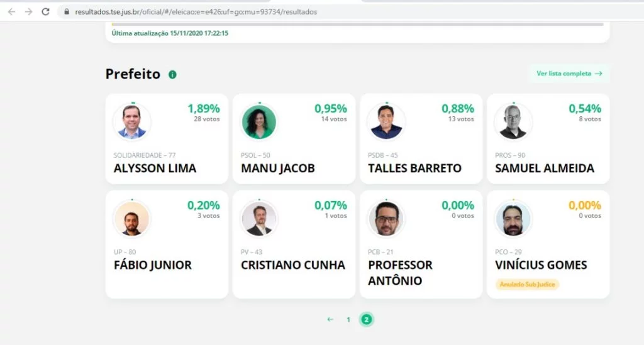644x345 pixels.
Task: Click the padlock site security icon
Action: pos(67,12)
